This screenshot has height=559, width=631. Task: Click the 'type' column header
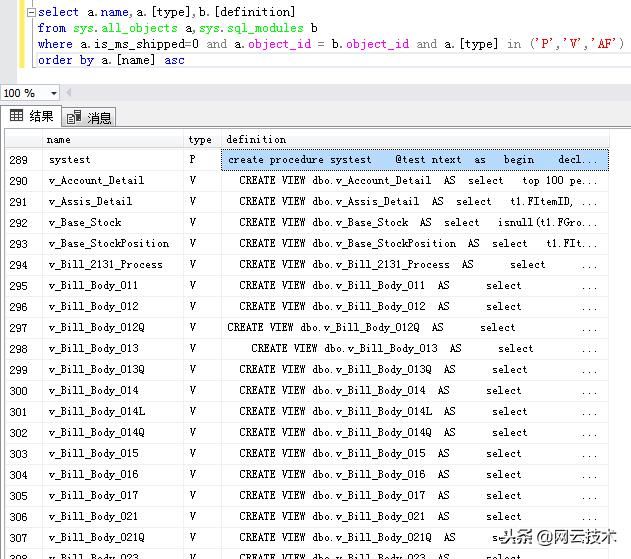click(x=200, y=140)
